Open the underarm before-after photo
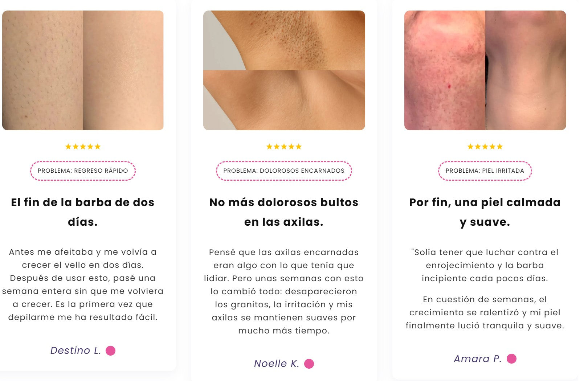 coord(284,70)
